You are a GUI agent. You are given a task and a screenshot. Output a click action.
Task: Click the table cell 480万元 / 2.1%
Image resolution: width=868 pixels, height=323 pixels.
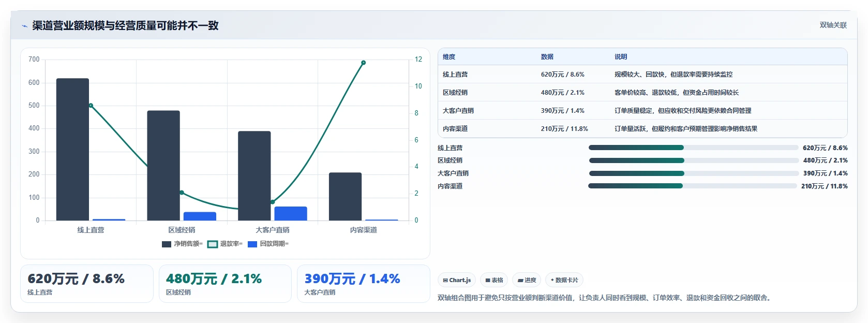coord(563,93)
